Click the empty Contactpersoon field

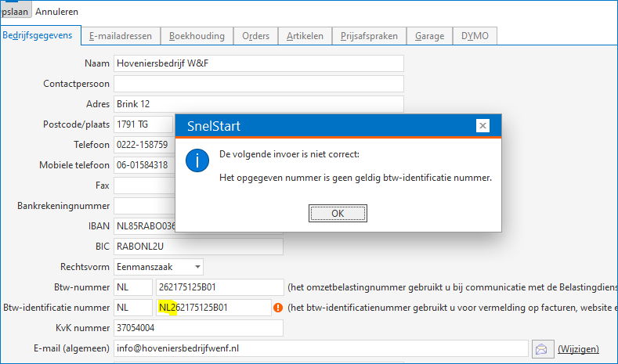[x=258, y=84]
